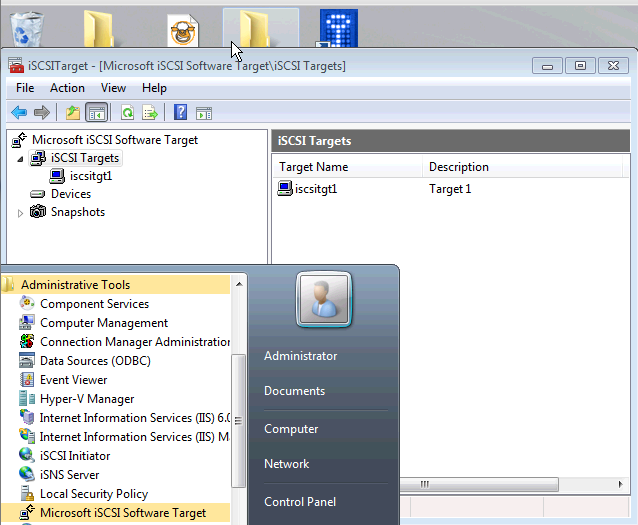Click the blue Help toolbar icon
638x525 pixels.
pyautogui.click(x=181, y=113)
